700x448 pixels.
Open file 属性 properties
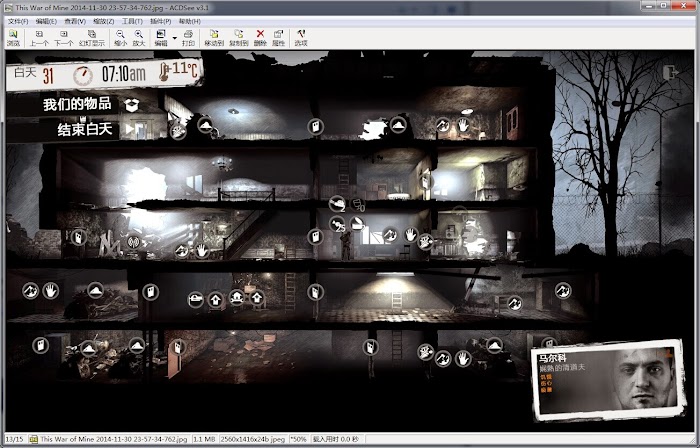click(279, 38)
